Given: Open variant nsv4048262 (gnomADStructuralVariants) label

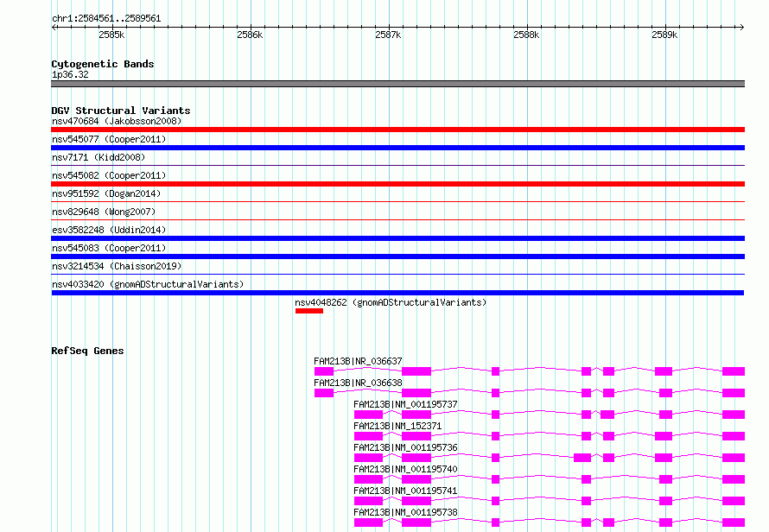Looking at the screenshot, I should [x=391, y=302].
